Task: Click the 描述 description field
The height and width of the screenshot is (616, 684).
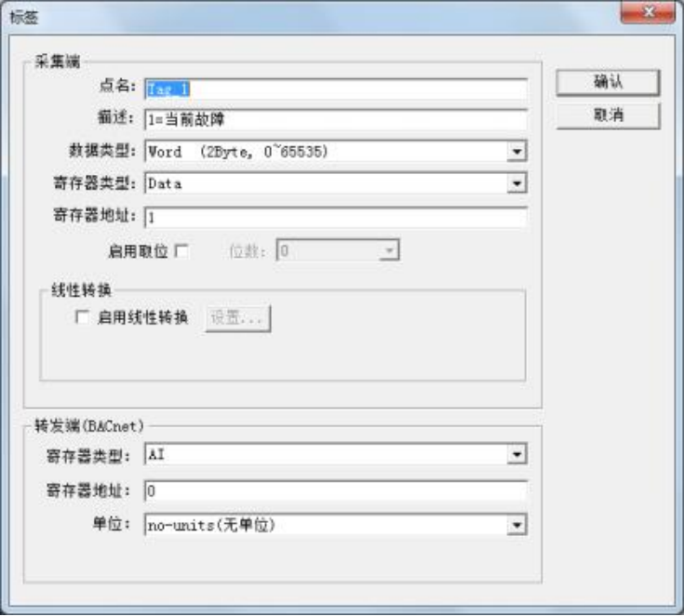Action: pos(335,119)
